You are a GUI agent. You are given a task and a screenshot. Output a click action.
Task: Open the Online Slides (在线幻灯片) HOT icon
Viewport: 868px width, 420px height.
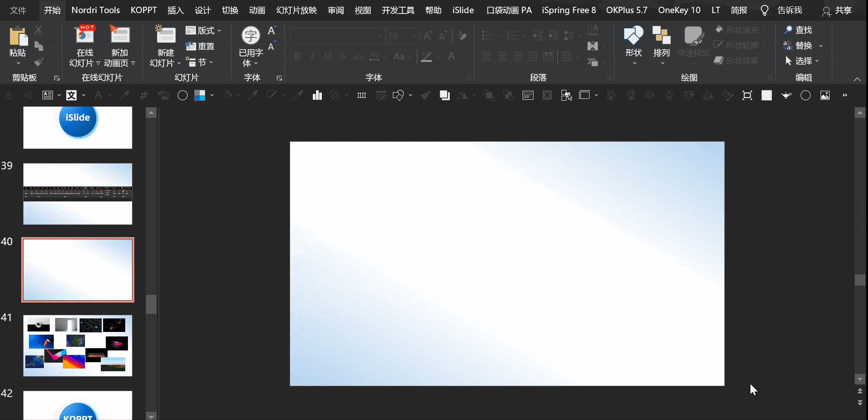pos(85,35)
